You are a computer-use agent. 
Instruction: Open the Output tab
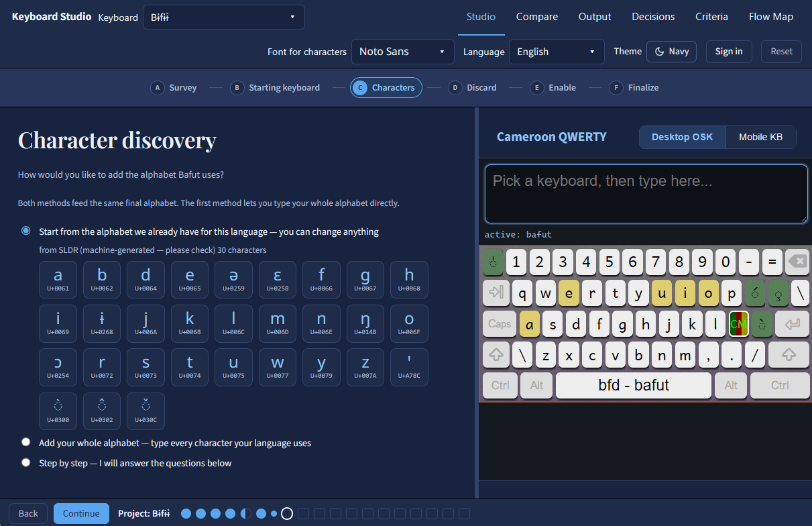click(x=595, y=17)
